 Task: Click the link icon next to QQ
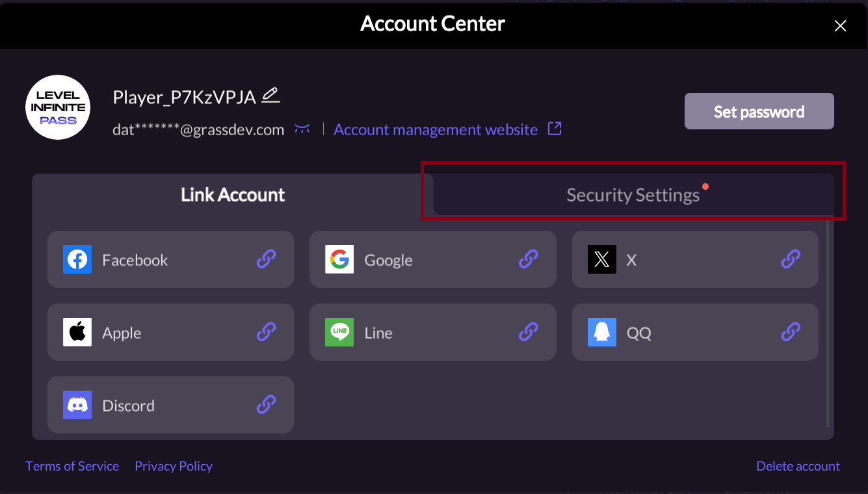pos(791,332)
